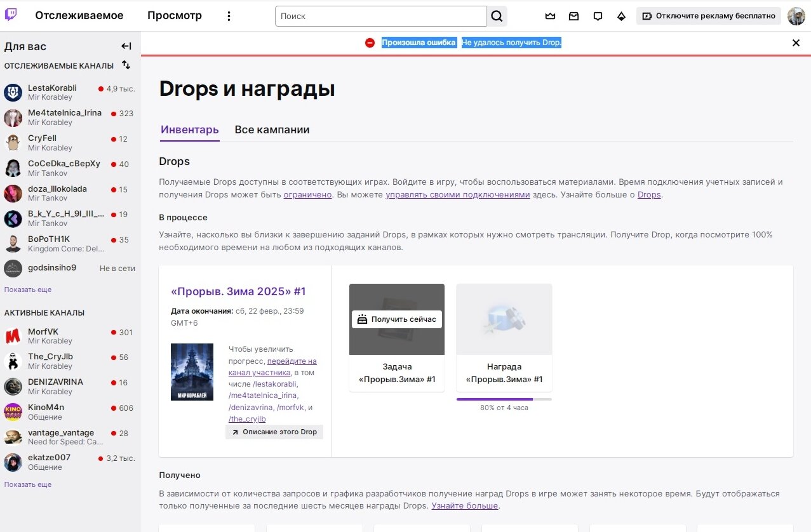Open the Узнайте больше link
This screenshot has width=811, height=532.
[x=465, y=506]
